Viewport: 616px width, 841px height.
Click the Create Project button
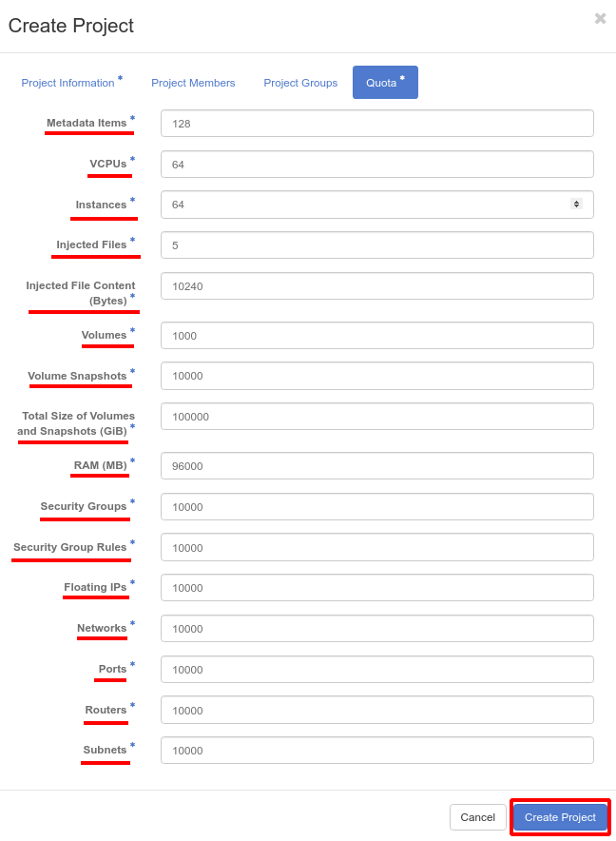coord(560,817)
